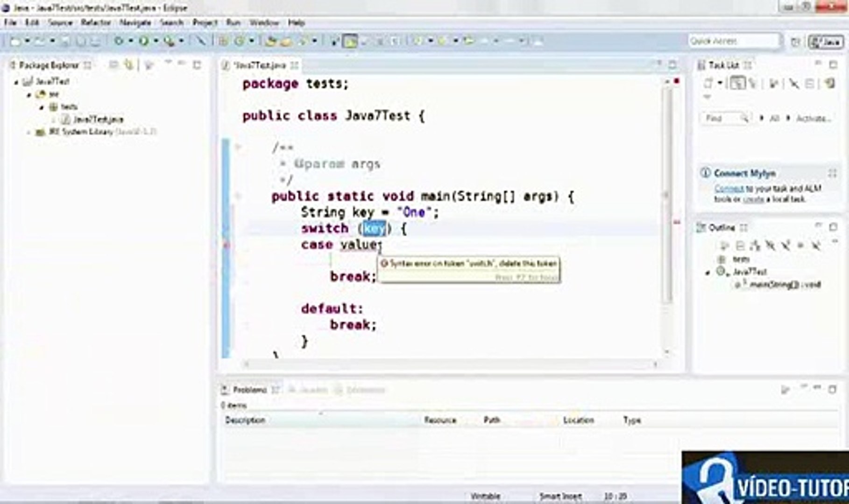Click the Quick Access search field
The height and width of the screenshot is (504, 849).
[734, 41]
